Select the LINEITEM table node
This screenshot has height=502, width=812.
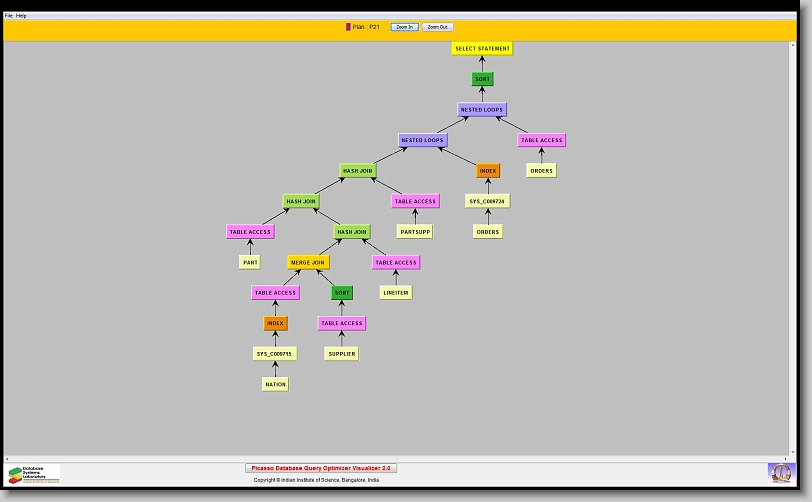pyautogui.click(x=395, y=293)
